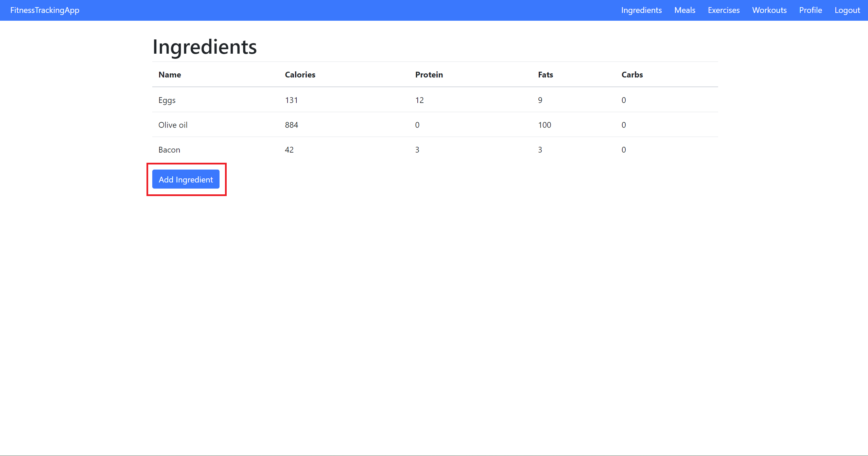Screen dimensions: 868x456
Task: Click the Carbs column header
Action: [632, 75]
